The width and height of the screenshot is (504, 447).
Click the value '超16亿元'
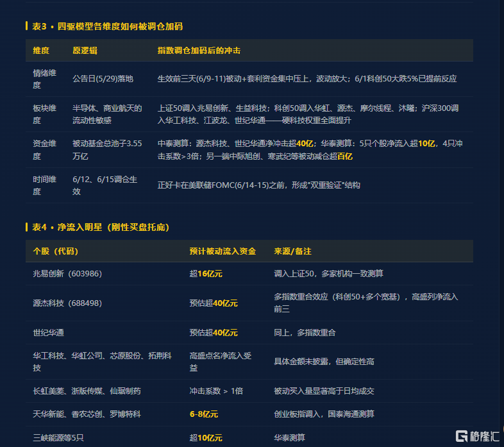206,274
